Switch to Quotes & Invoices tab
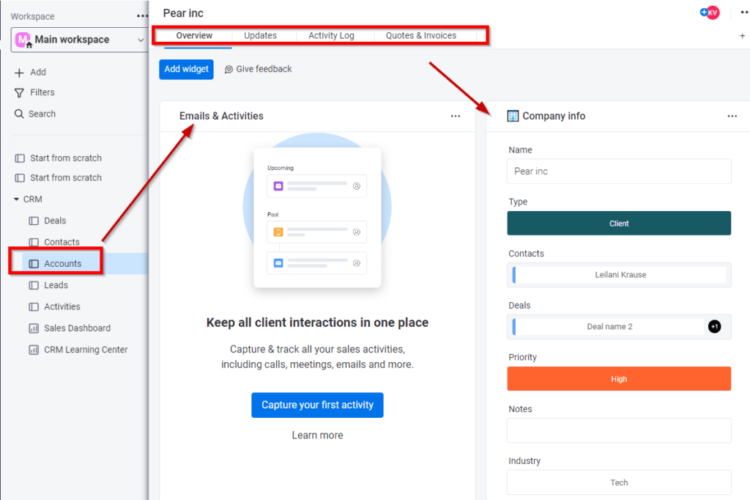 click(421, 35)
